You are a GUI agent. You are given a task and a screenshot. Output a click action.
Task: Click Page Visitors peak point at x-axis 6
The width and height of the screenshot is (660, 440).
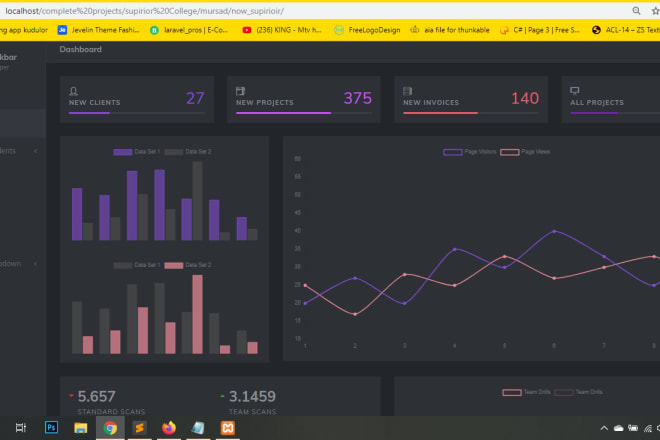click(x=554, y=231)
